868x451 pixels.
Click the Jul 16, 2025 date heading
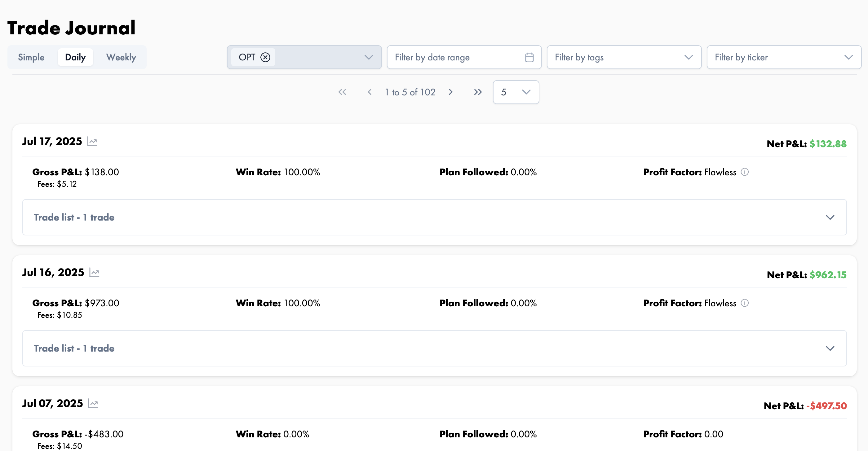[x=53, y=272]
